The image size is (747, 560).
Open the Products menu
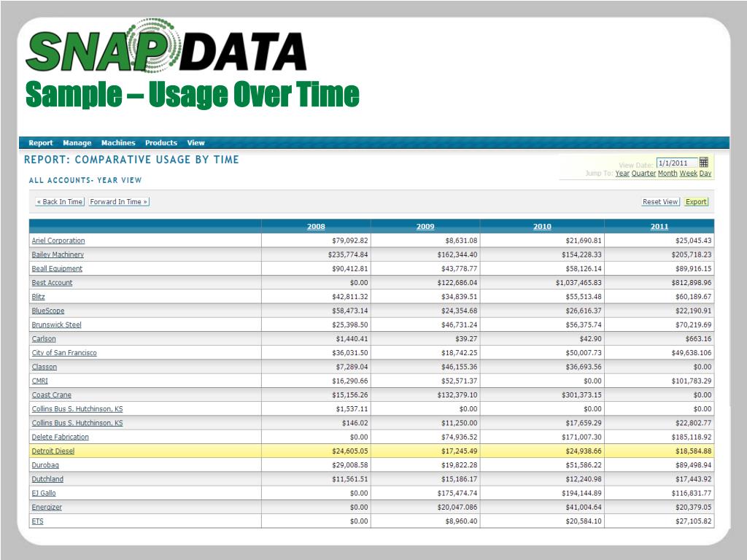(161, 143)
